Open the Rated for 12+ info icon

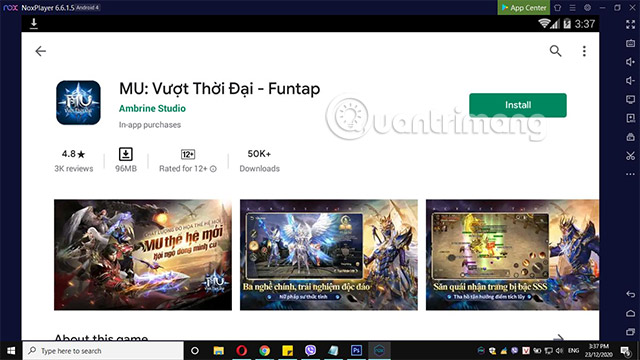click(x=213, y=169)
